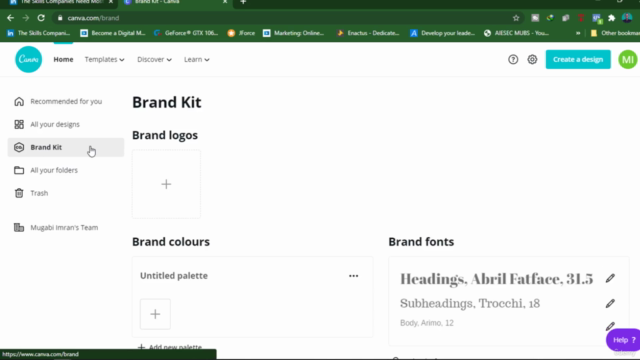
Task: Upload a brand logo with the plus box
Action: (166, 184)
